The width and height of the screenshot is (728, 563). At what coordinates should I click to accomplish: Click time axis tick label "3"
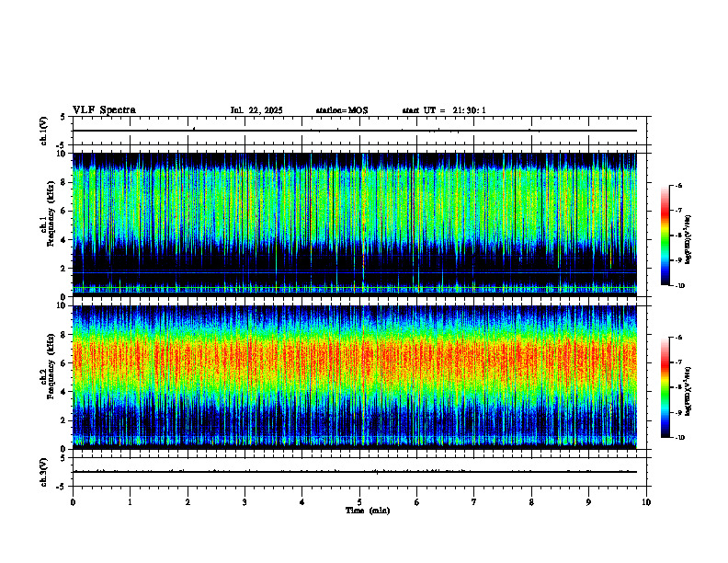[x=245, y=502]
